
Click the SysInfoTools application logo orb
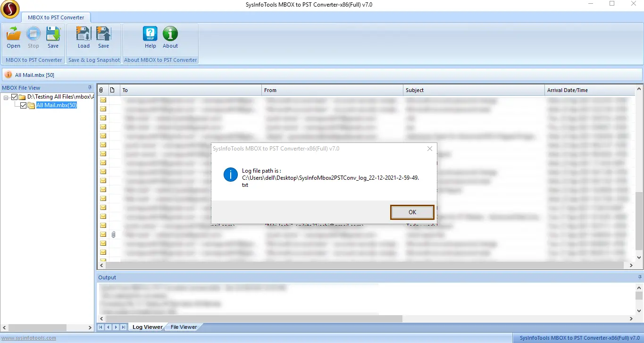tap(10, 9)
